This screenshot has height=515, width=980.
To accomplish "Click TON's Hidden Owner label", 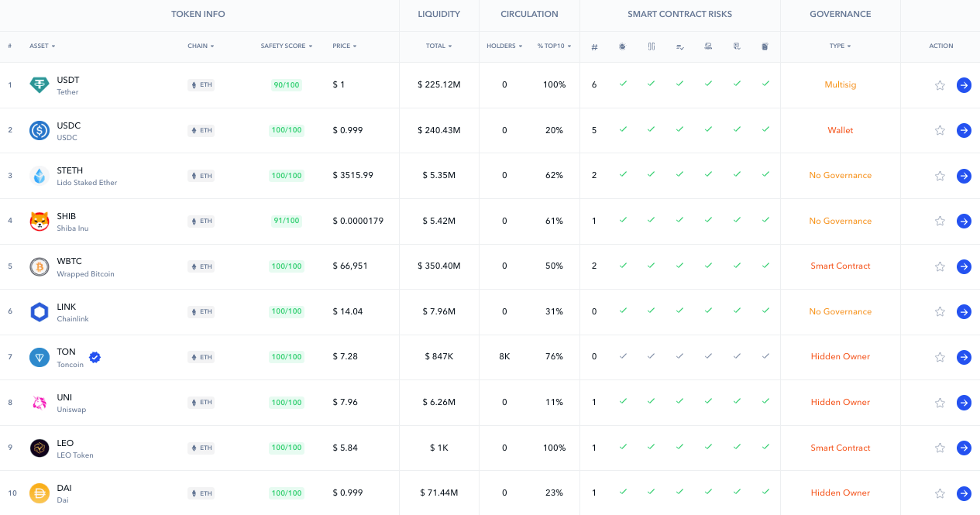I will [841, 357].
